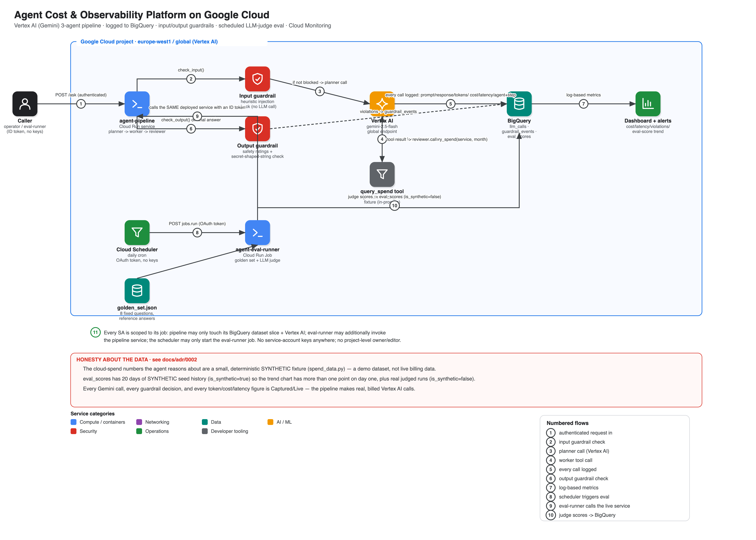Viewport: 756px width, 540px height.
Task: Select the Data teal legend swatch
Action: pos(205,422)
